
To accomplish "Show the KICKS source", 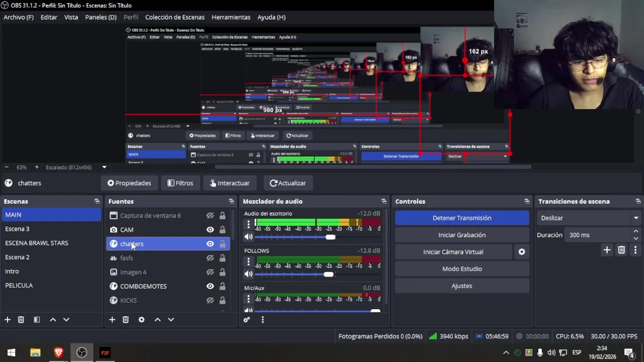I will pyautogui.click(x=210, y=300).
